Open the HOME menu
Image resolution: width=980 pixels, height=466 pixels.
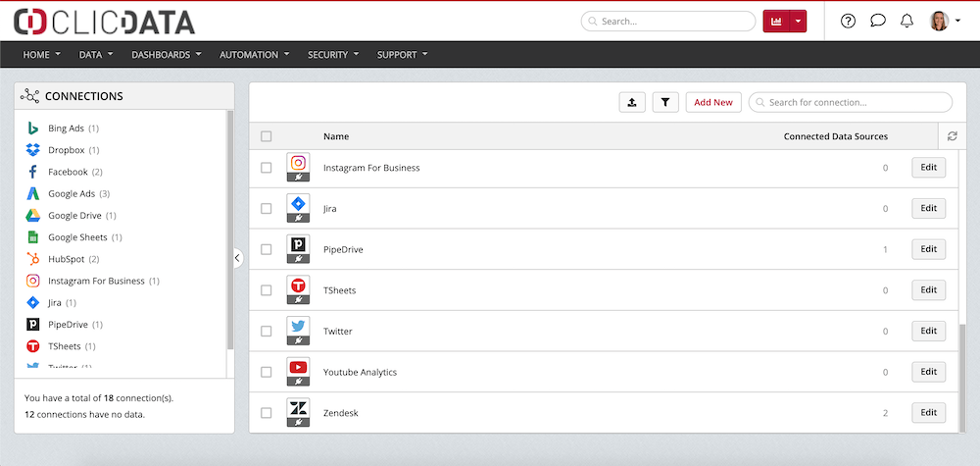pos(42,54)
